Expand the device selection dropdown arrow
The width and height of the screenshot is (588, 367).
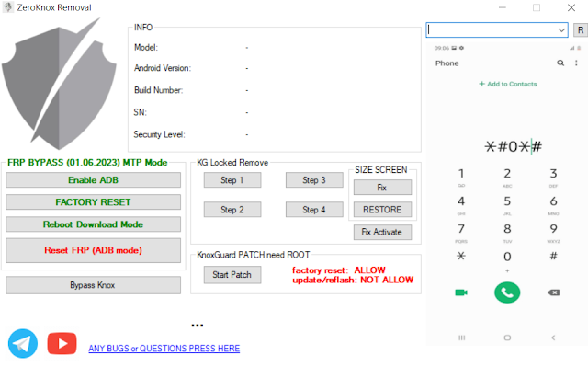pos(561,30)
